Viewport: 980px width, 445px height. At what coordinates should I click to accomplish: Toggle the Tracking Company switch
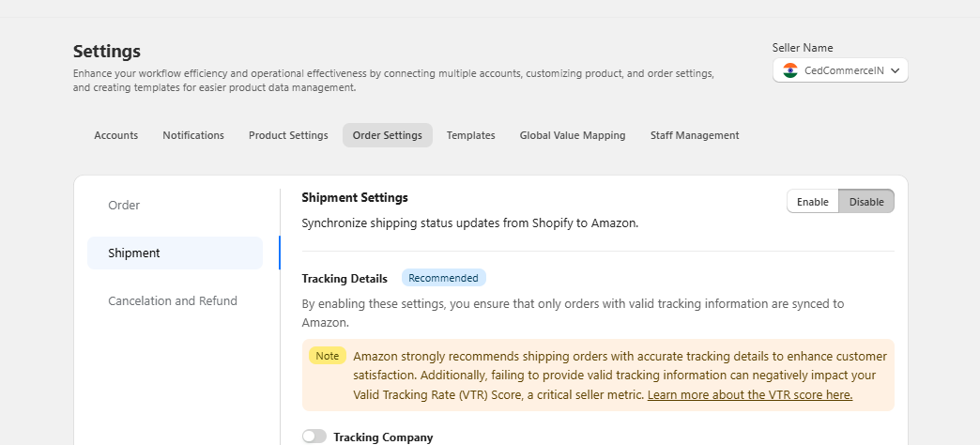coord(314,437)
